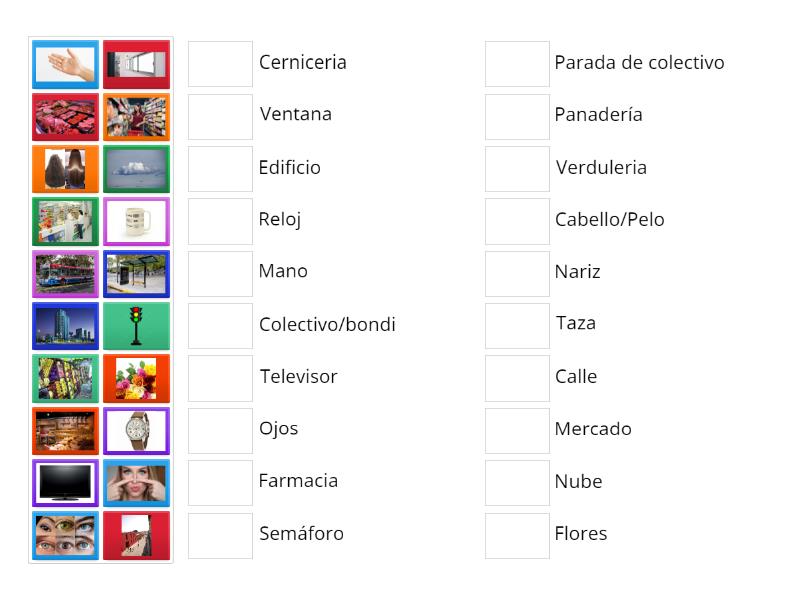This screenshot has width=800, height=600.
Task: Click the answer box next to Nariz
Action: (516, 272)
